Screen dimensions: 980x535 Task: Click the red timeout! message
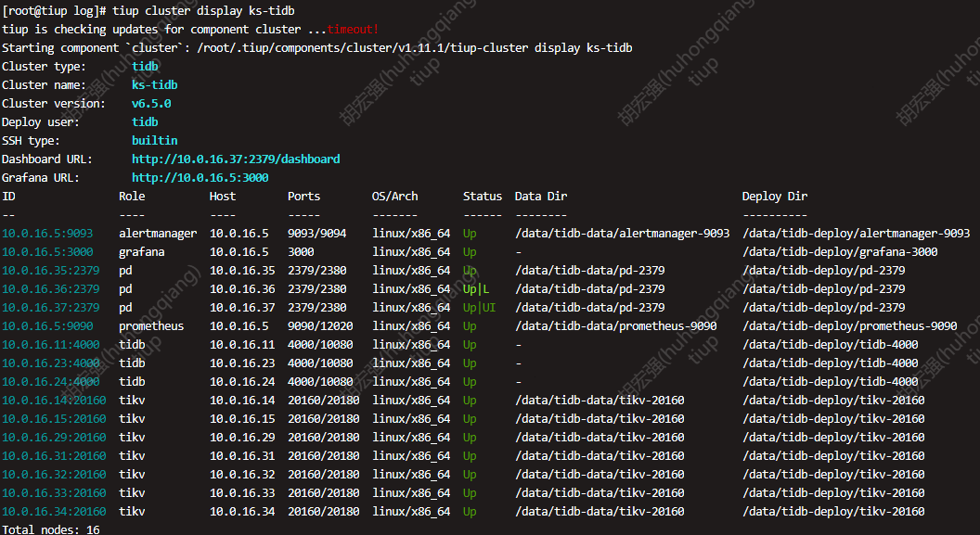354,30
